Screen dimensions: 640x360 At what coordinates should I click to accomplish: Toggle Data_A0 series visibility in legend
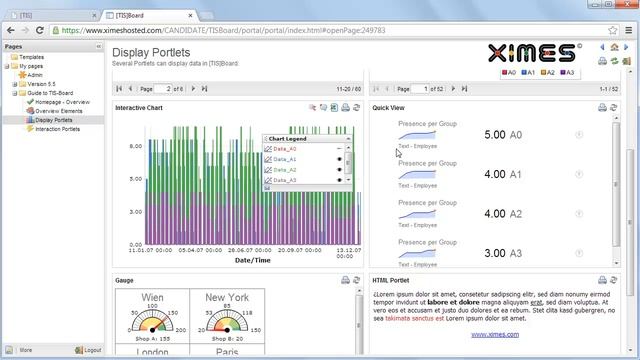click(x=339, y=149)
